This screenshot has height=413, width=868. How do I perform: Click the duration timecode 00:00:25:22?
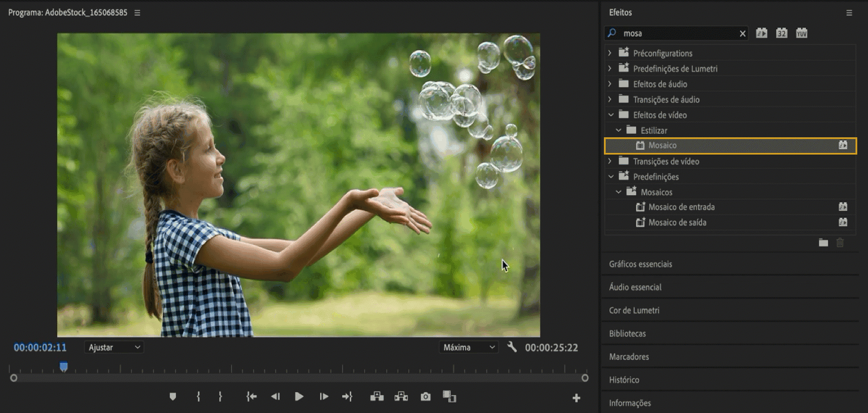(x=551, y=347)
